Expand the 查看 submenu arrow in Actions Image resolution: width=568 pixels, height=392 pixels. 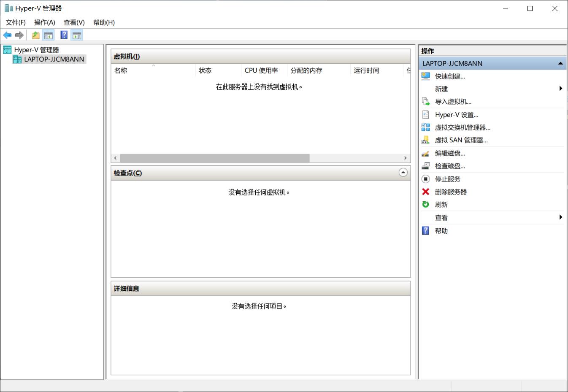pyautogui.click(x=561, y=217)
